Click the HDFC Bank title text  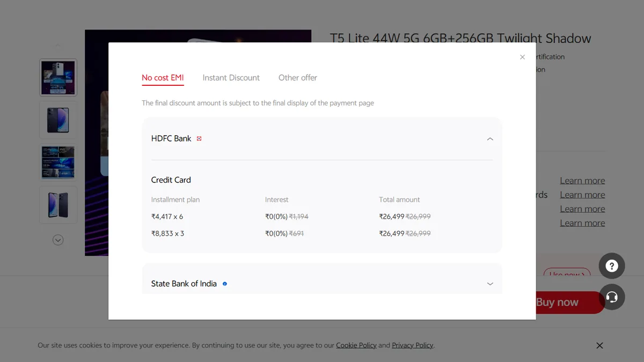[x=171, y=138]
